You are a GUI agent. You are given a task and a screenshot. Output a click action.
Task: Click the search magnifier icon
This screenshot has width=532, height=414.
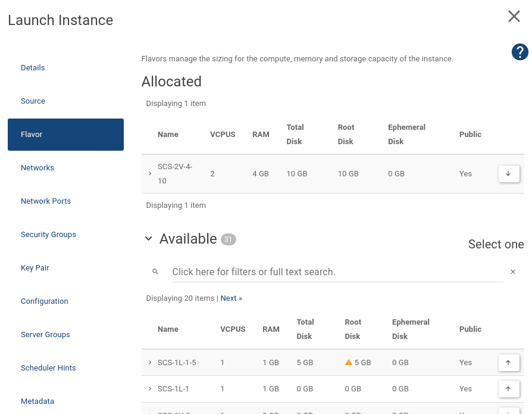[x=155, y=272]
